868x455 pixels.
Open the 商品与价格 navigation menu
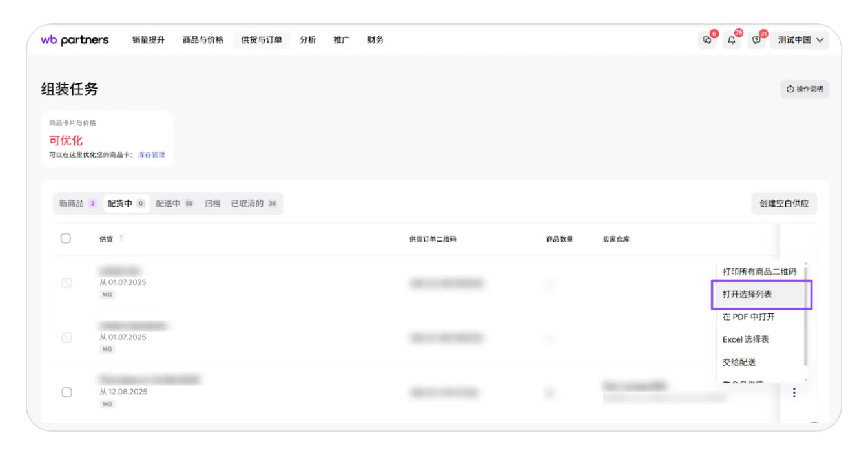coord(203,40)
